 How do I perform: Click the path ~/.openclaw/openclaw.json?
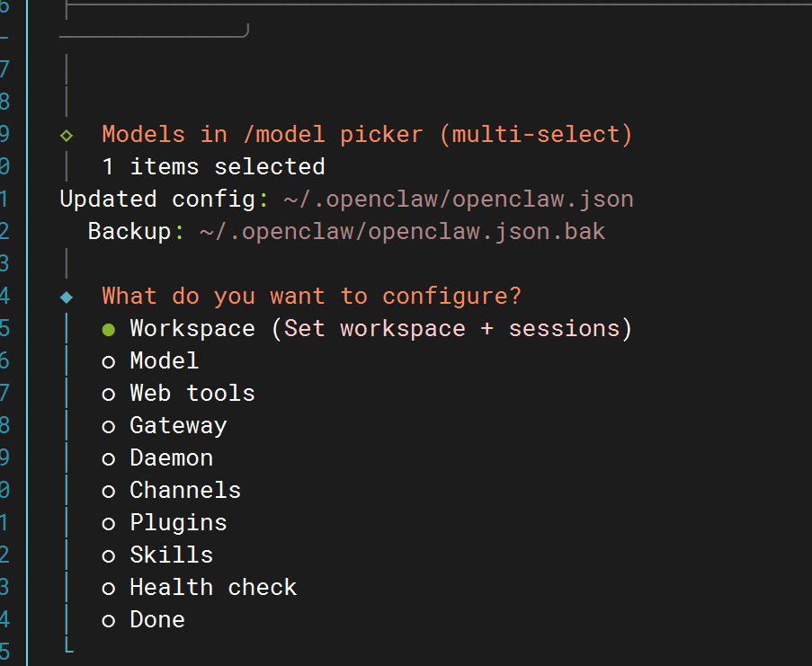point(459,200)
